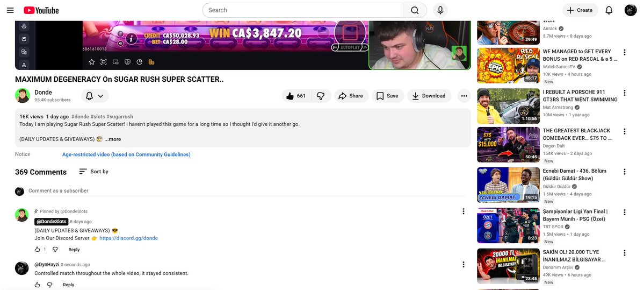Click the main video player frame

[243, 45]
